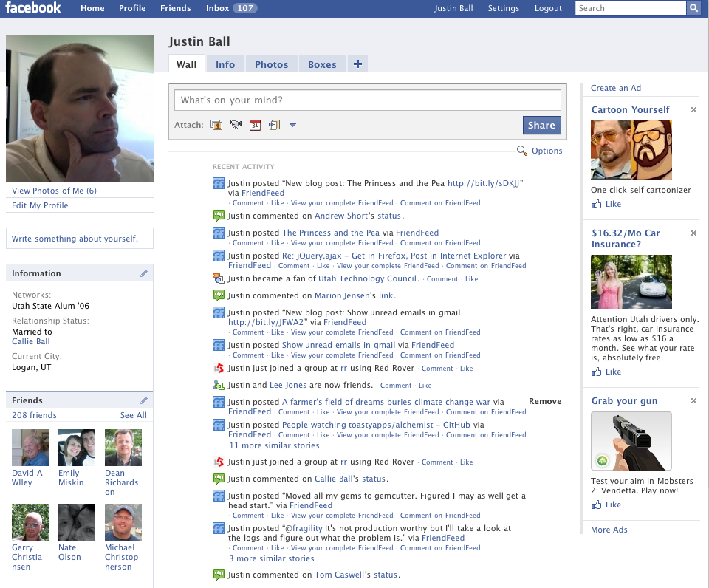
Task: Click Logout in top bar
Action: click(x=548, y=8)
